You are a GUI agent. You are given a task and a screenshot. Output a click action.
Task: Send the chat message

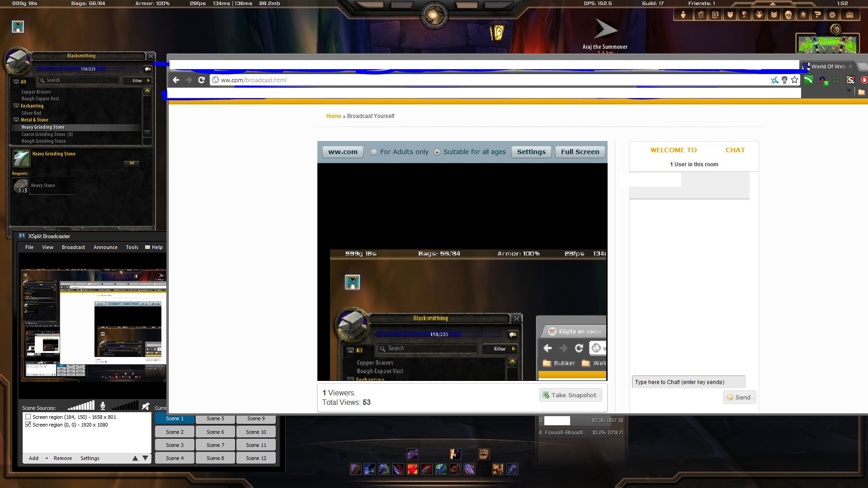(x=739, y=397)
